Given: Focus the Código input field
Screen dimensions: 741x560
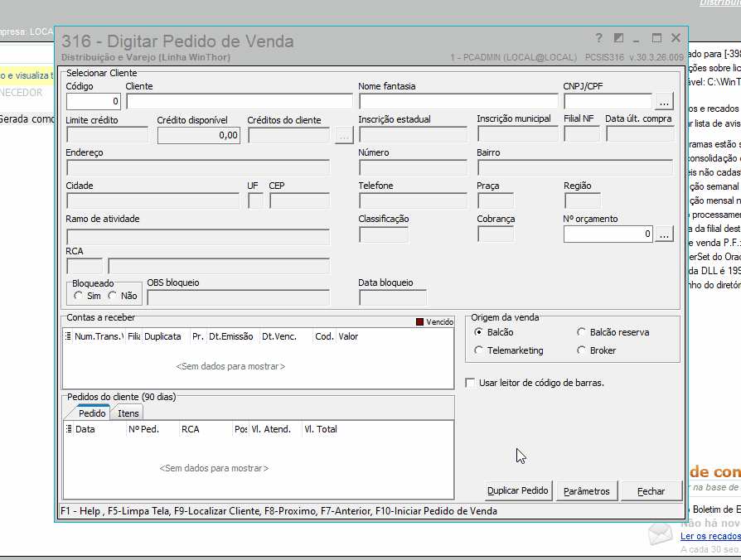Looking at the screenshot, I should coord(94,102).
